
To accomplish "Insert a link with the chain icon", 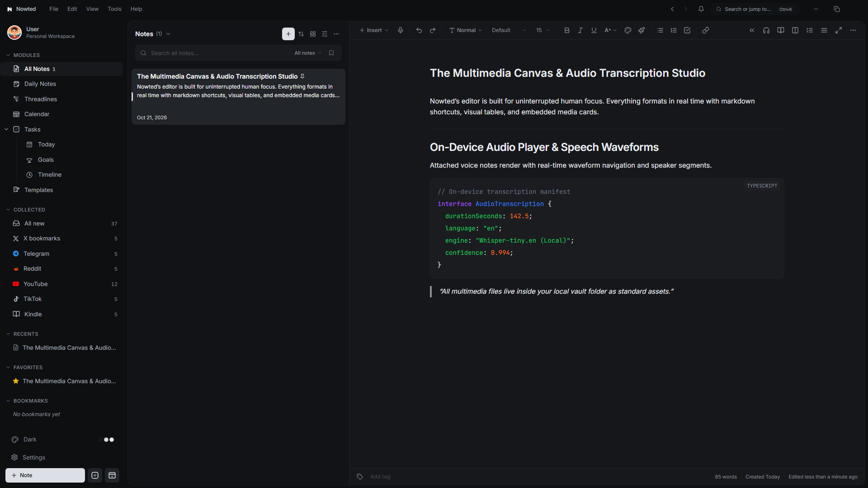I will coord(706,30).
